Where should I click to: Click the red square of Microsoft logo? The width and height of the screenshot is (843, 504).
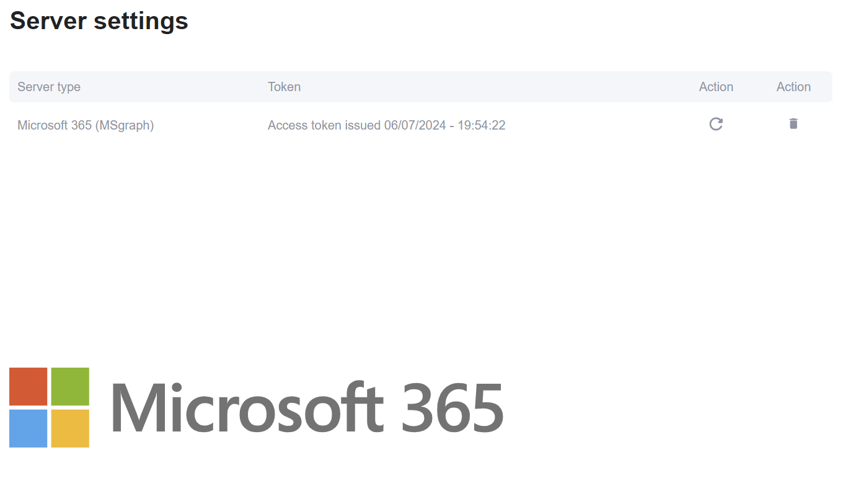(x=29, y=386)
